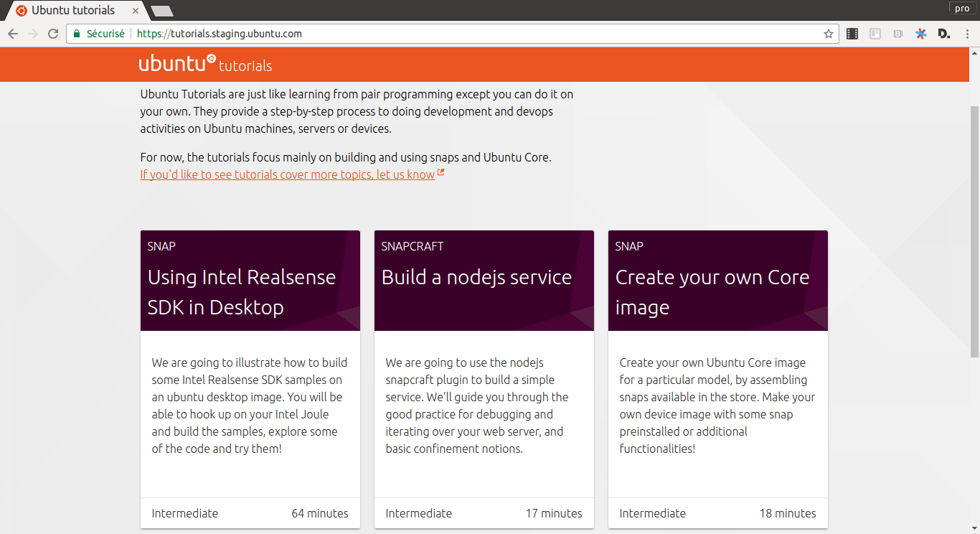Reload the page with refresh icon
The width and height of the screenshot is (980, 534).
pyautogui.click(x=53, y=34)
